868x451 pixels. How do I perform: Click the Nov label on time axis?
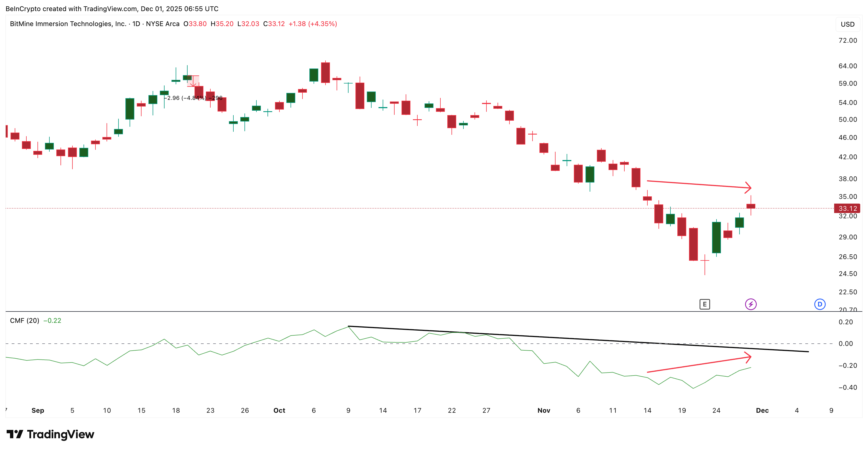(x=544, y=410)
